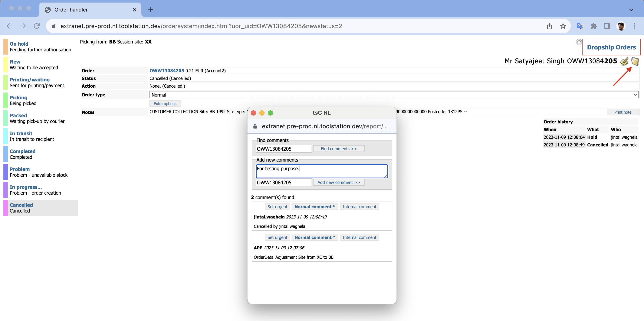644x321 pixels.
Task: Open the Dropship Orders link
Action: 611,47
